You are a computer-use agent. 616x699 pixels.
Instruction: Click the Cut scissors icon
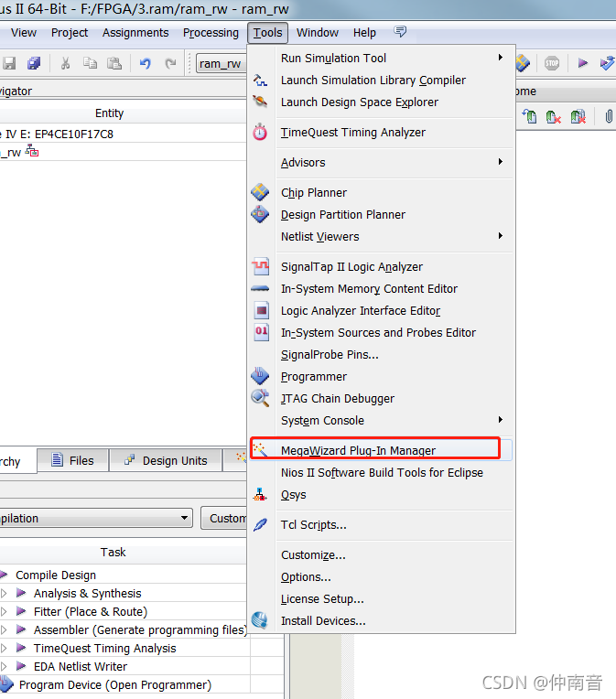point(66,63)
